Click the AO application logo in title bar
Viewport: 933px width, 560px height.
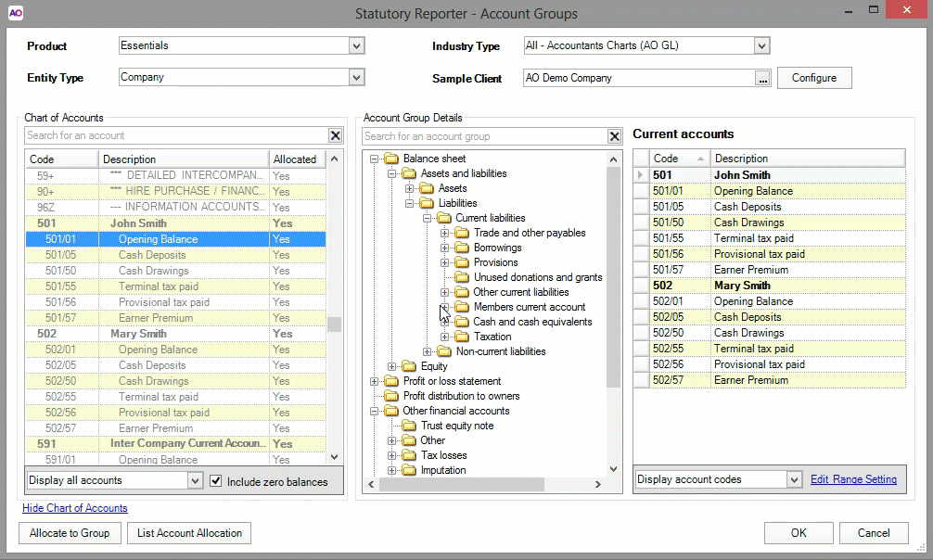tap(16, 13)
